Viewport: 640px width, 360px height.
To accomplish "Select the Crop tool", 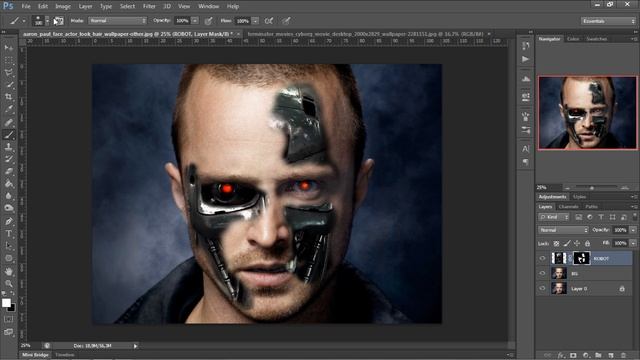I will (9, 97).
